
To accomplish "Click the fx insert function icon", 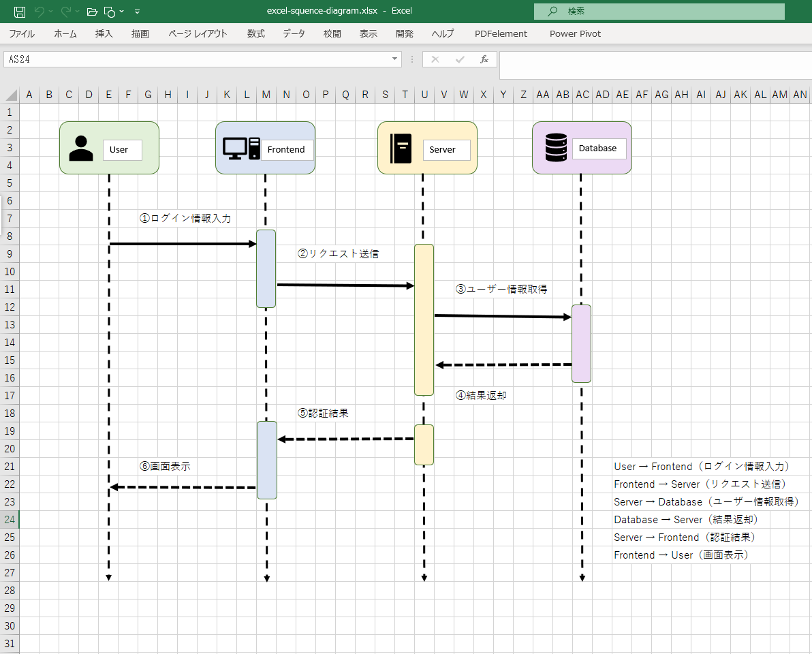I will click(x=484, y=59).
